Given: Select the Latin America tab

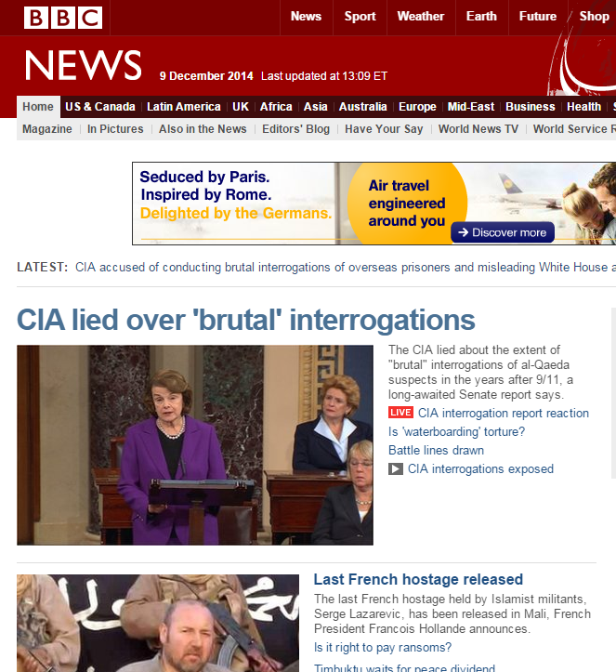Looking at the screenshot, I should coord(184,107).
